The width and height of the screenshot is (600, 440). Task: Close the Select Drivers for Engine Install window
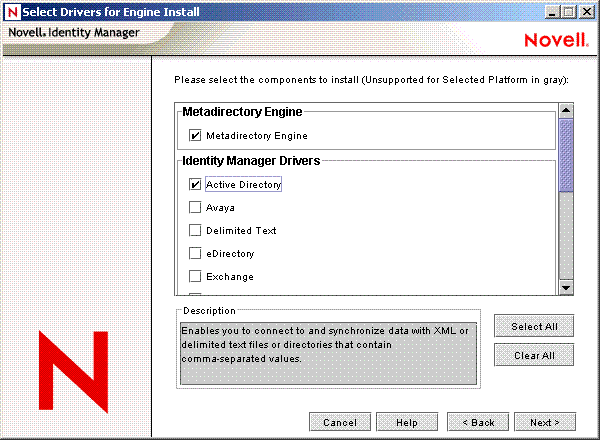point(587,12)
